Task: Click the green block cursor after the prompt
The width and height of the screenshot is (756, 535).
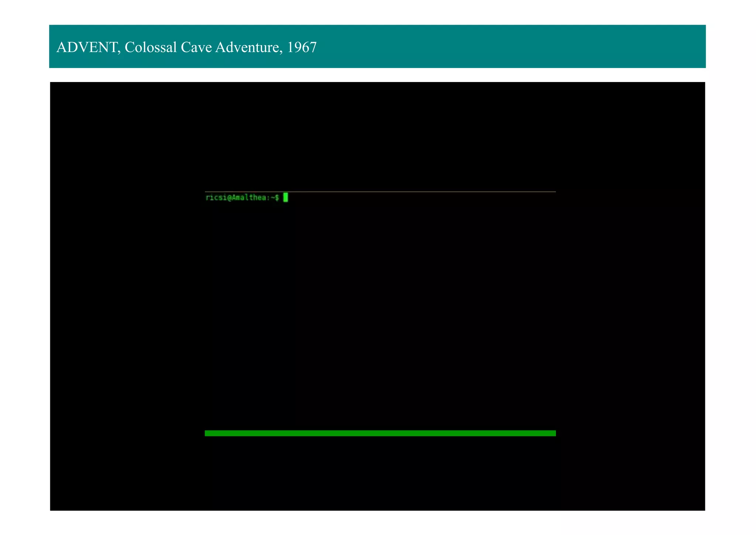Action: (x=285, y=198)
